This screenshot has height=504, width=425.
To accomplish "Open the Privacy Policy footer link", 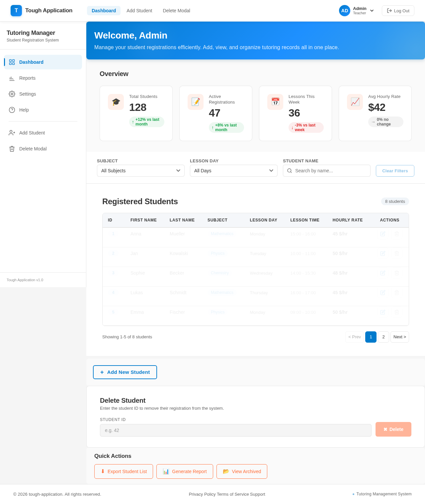I will (x=202, y=494).
